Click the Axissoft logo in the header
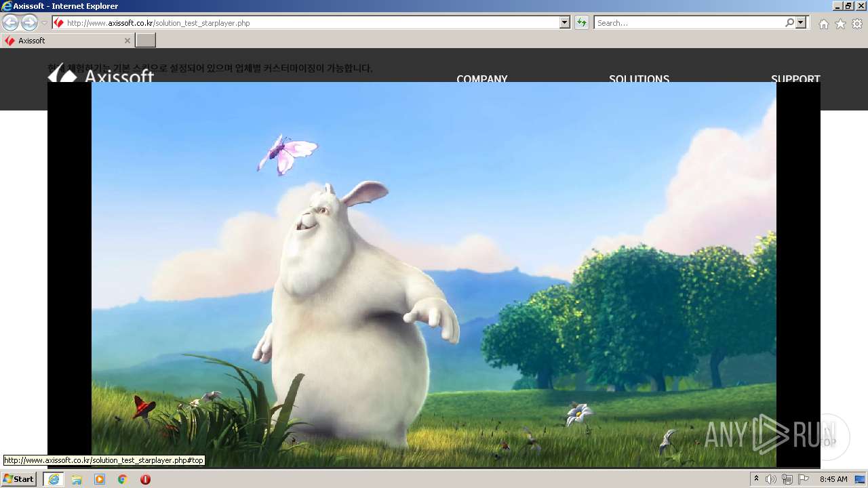 [x=100, y=73]
